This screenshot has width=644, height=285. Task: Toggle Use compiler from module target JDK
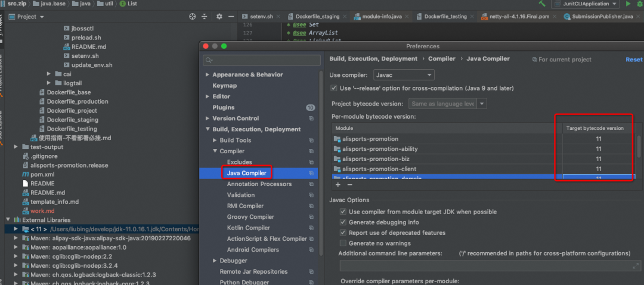(343, 212)
